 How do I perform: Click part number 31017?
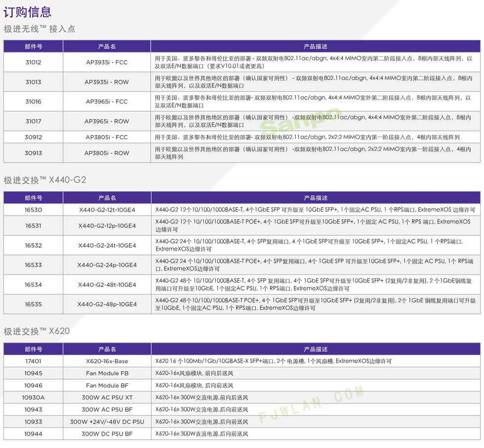[x=34, y=121]
